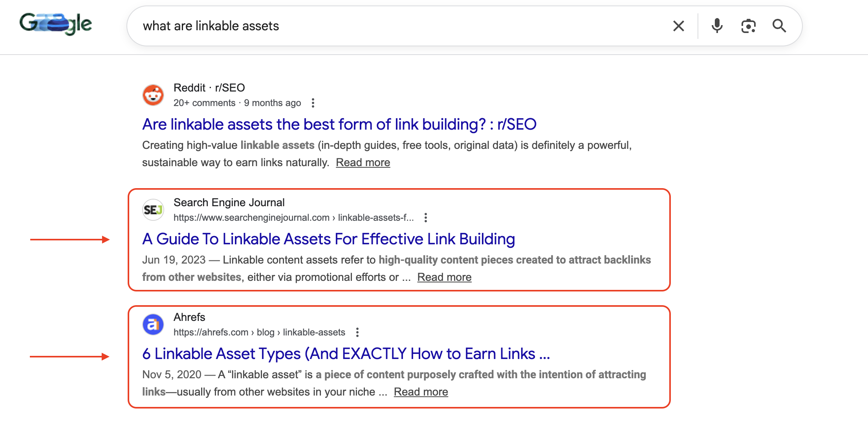Click the Search Engine Journal SEJ favicon
This screenshot has width=868, height=425.
click(153, 209)
